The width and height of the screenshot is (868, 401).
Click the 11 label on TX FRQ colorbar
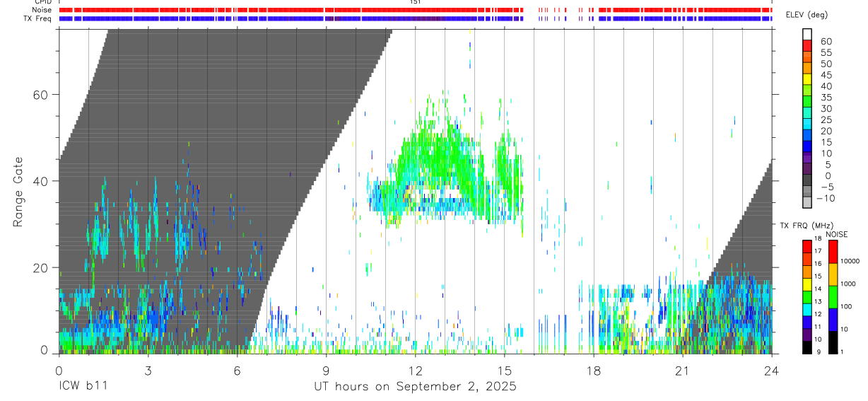coord(818,327)
